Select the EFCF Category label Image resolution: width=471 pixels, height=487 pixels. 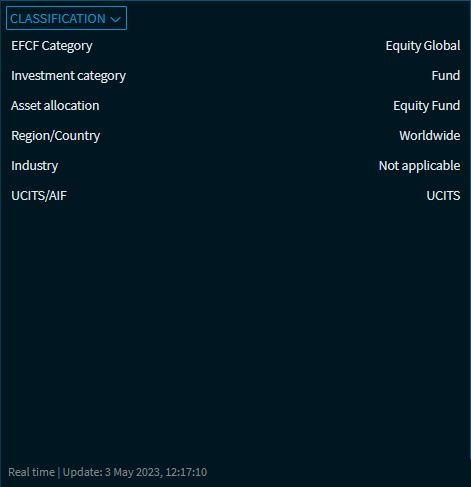point(52,46)
